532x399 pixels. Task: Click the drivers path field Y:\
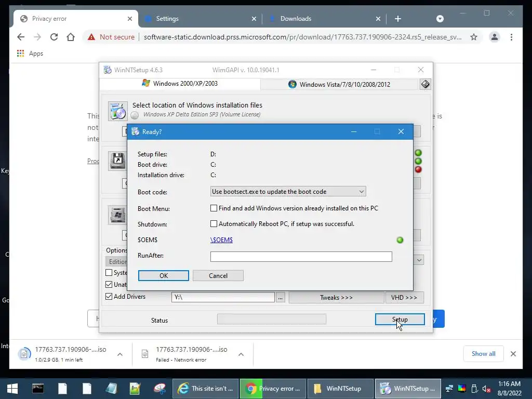coord(223,297)
